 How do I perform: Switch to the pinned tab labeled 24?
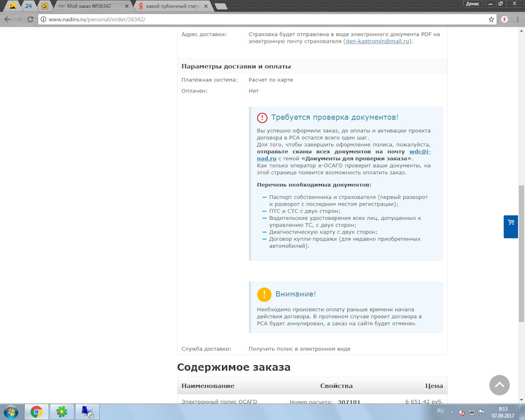28,6
